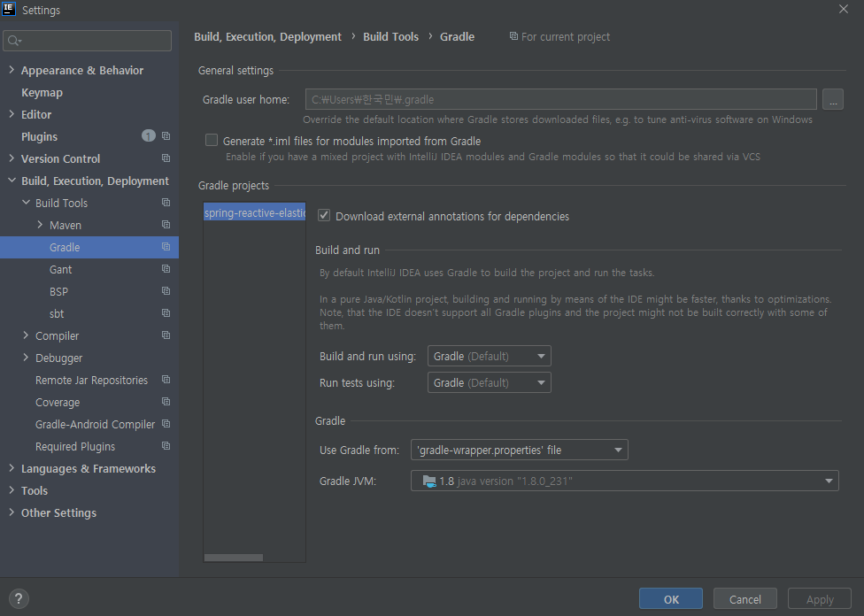Open the Run tests using dropdown
The image size is (864, 616).
pyautogui.click(x=490, y=382)
